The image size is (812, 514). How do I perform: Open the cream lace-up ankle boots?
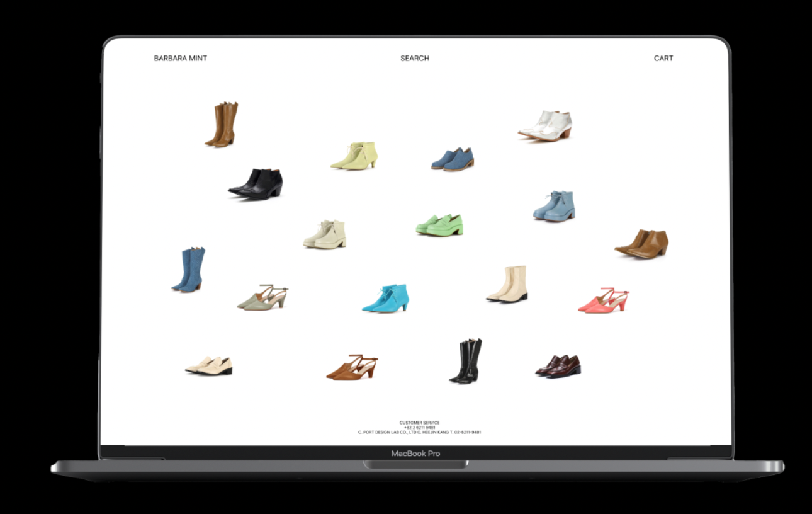[325, 234]
